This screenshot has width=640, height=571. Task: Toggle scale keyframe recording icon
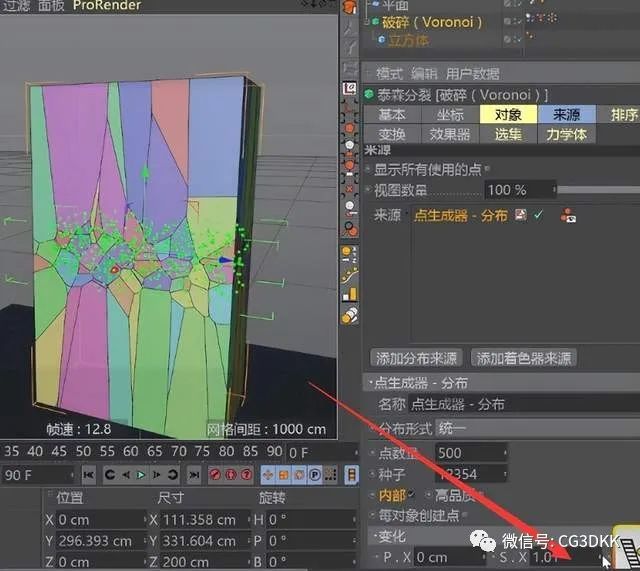point(284,475)
